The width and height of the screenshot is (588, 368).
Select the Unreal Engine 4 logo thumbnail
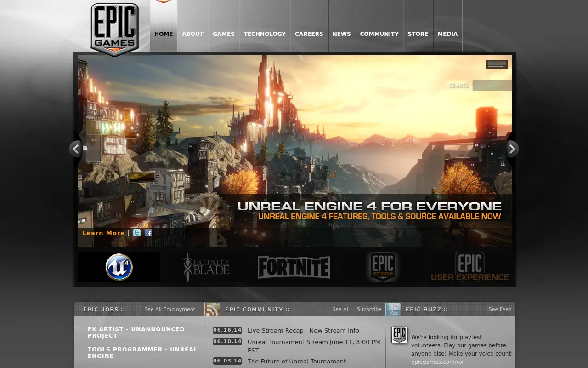119,267
